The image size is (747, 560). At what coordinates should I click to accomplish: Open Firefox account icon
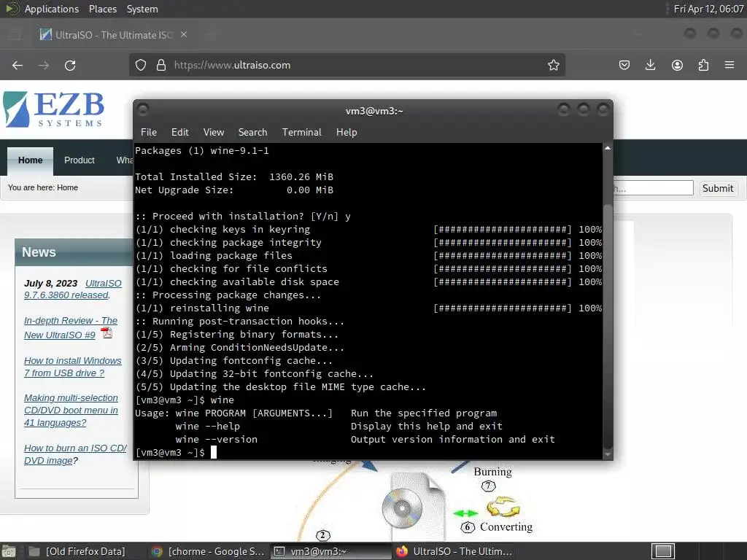pyautogui.click(x=677, y=65)
